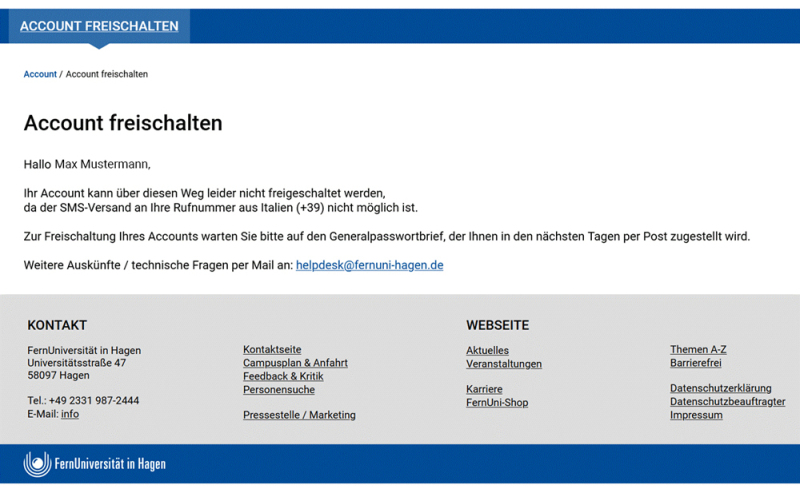Open the Karriere link
Image resolution: width=800 pixels, height=497 pixels.
coord(484,389)
